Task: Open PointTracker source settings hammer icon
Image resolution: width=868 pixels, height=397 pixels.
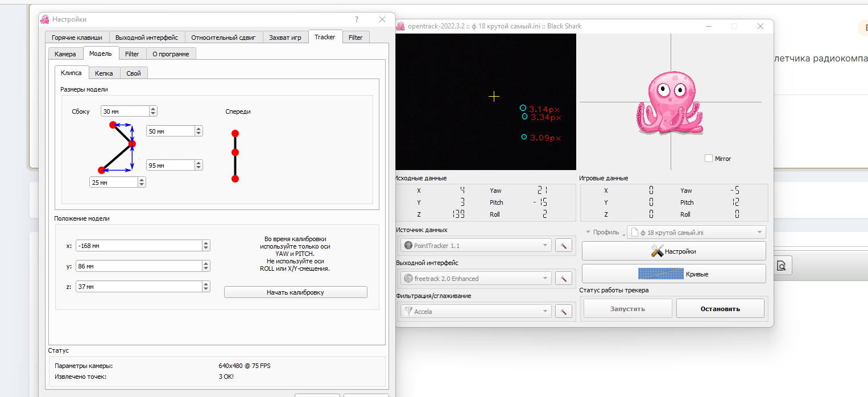Action: click(563, 246)
